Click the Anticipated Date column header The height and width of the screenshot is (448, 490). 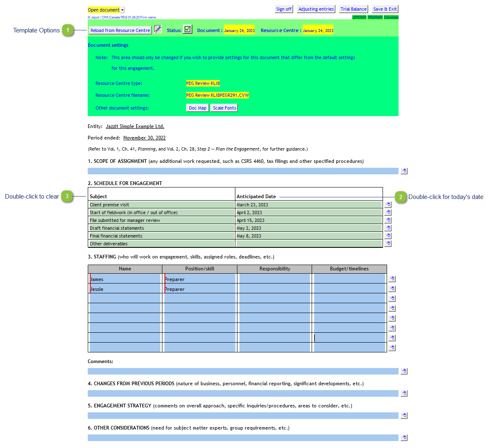click(256, 197)
